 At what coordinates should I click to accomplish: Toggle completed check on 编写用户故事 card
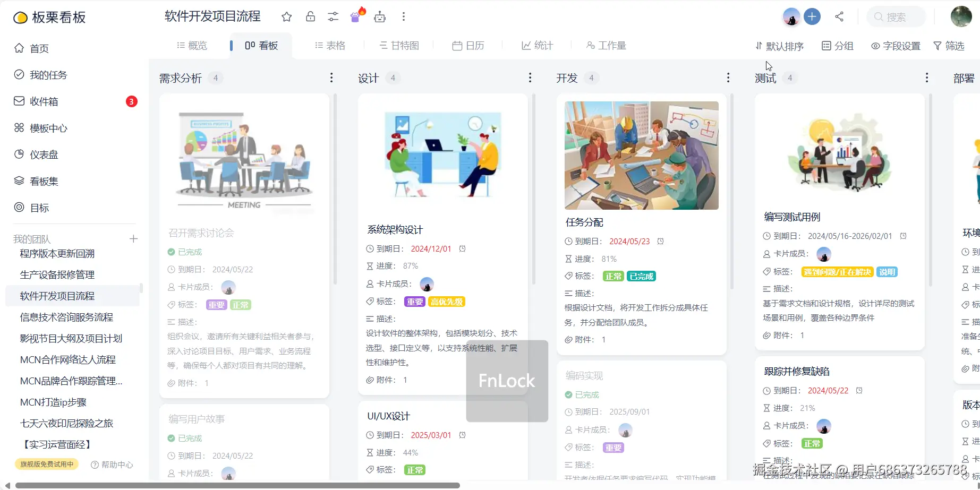pos(171,439)
